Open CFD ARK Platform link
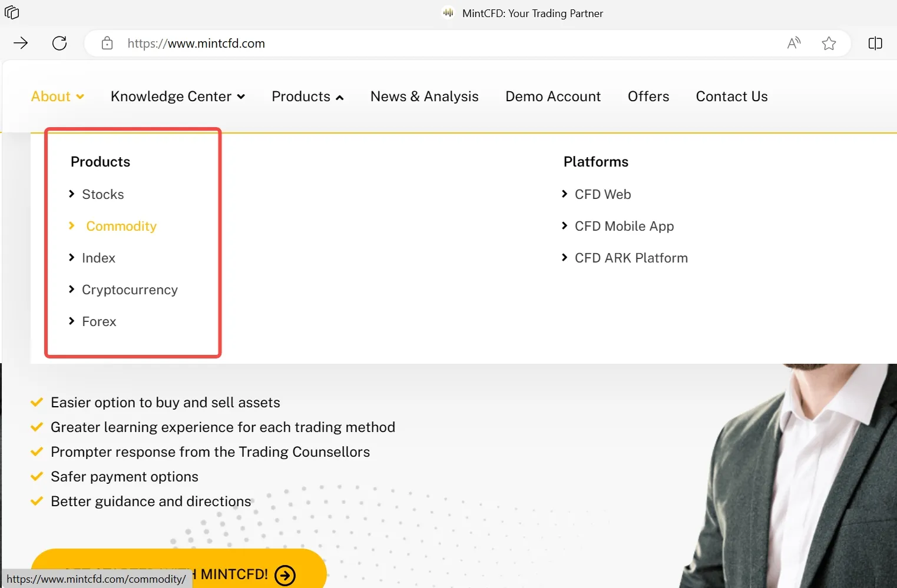Screen dimensions: 897x588 pyautogui.click(x=631, y=258)
